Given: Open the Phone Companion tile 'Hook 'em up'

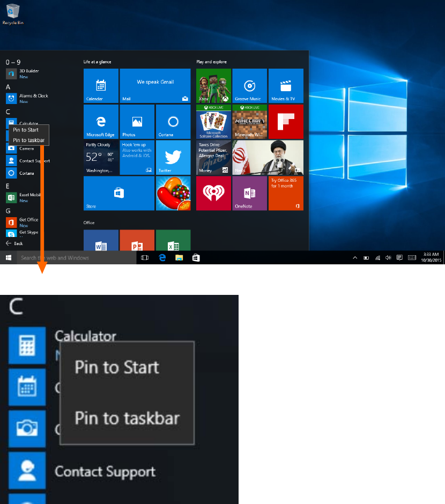Looking at the screenshot, I should (137, 158).
